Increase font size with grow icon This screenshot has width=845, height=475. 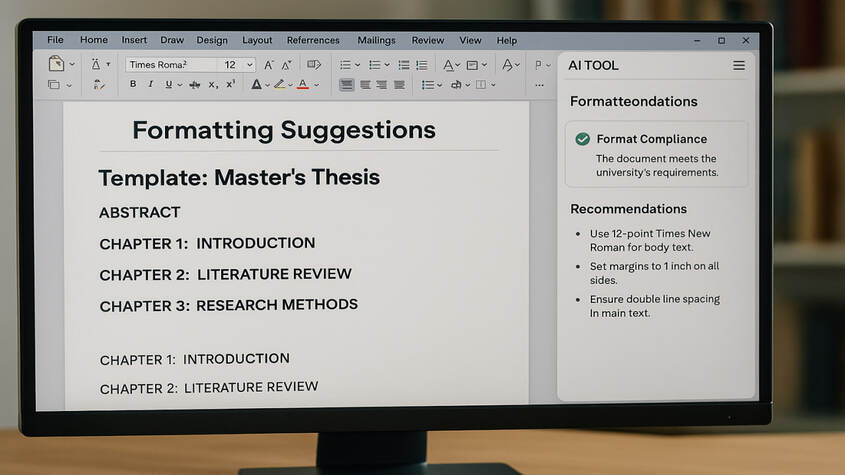(268, 64)
